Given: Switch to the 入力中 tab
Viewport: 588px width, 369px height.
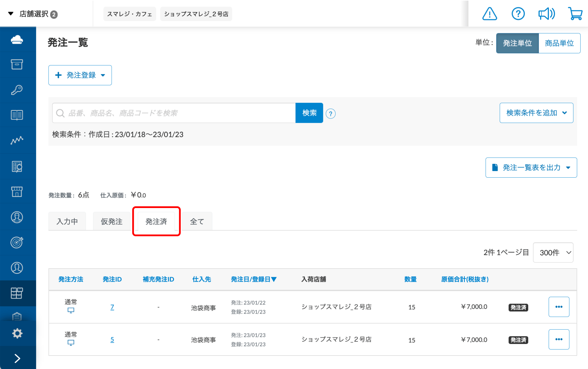Looking at the screenshot, I should coord(67,222).
